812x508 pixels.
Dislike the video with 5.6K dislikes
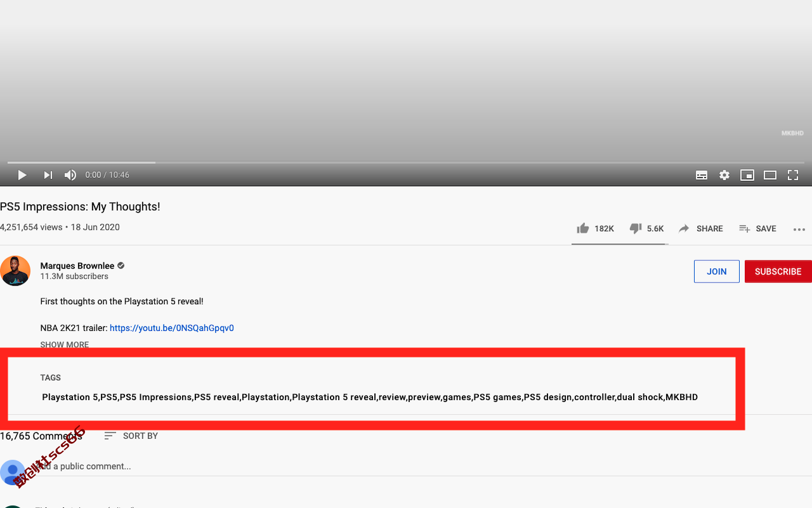[x=646, y=229]
